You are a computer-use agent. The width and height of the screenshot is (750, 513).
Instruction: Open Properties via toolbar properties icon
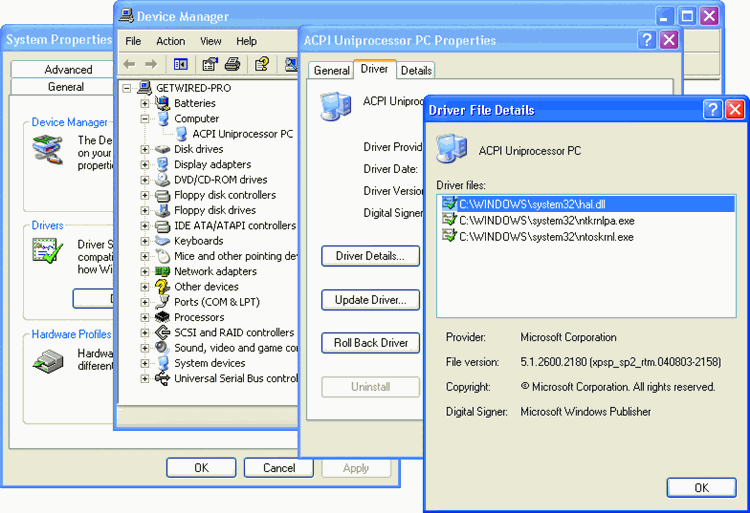pyautogui.click(x=210, y=64)
